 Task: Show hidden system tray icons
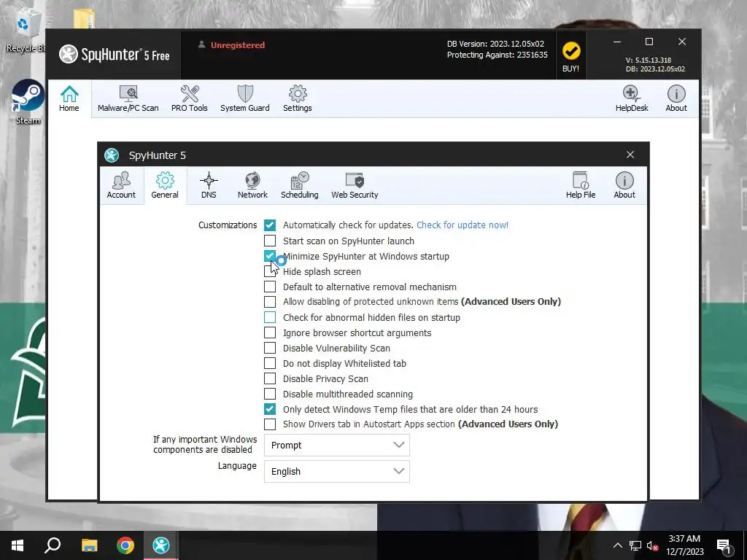(617, 545)
